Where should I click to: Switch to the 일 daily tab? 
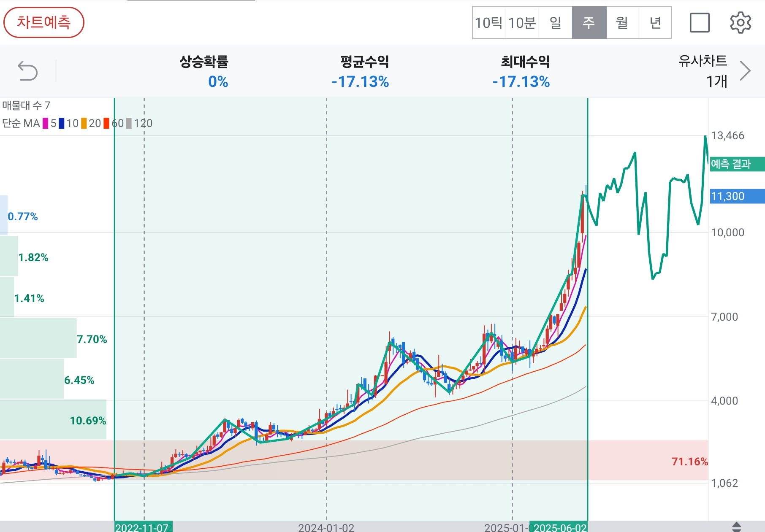(555, 23)
